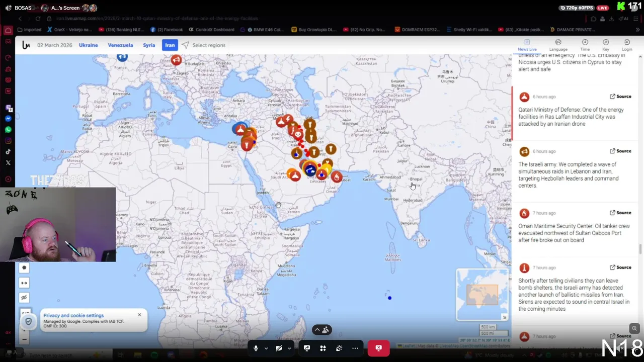Click the zoom magnifier button bottom right
The height and width of the screenshot is (362, 644).
pos(634,328)
